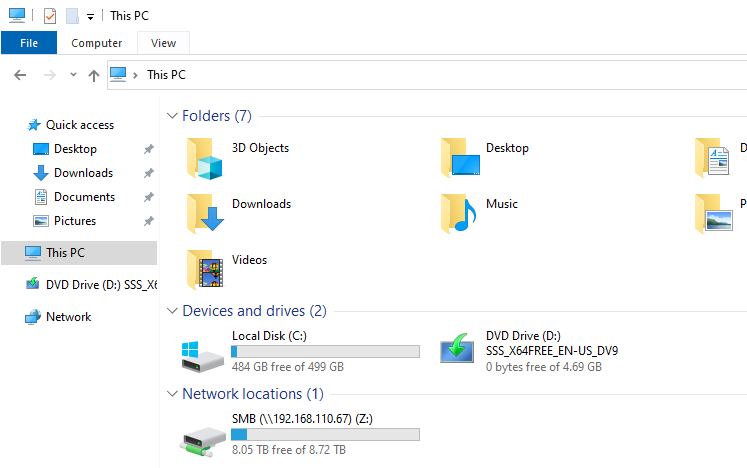Select the Downloads folder icon in Folders

205,214
